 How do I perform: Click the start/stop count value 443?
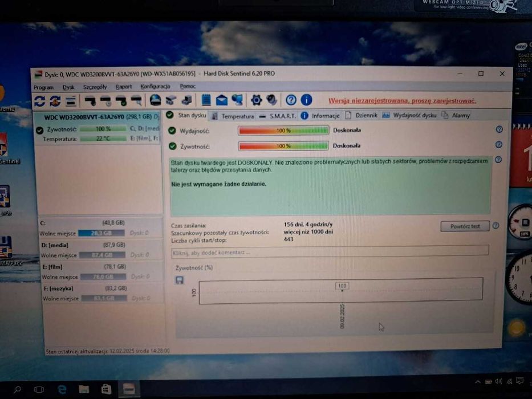coord(289,239)
